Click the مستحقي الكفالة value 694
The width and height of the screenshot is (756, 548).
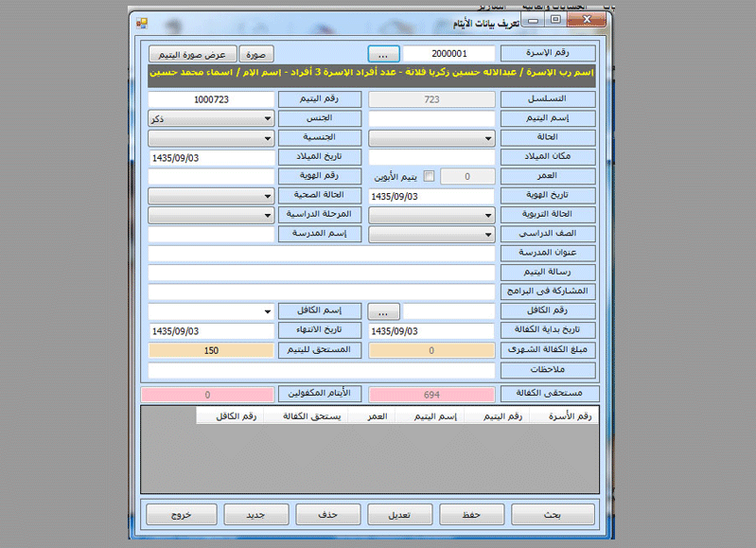point(431,394)
